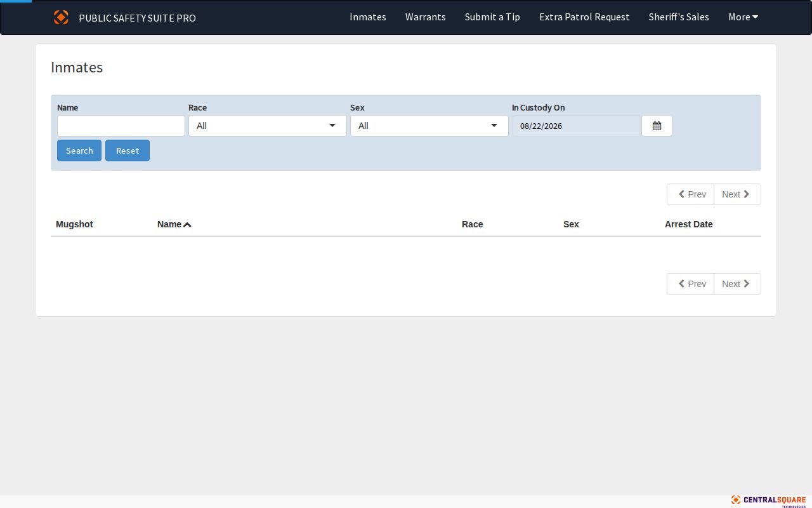Click the Reset button

pyautogui.click(x=128, y=150)
